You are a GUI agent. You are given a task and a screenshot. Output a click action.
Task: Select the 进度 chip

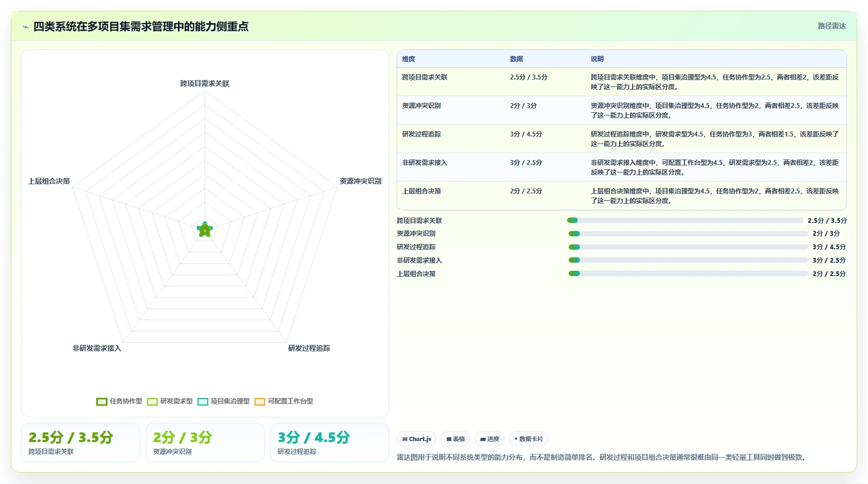pyautogui.click(x=490, y=439)
